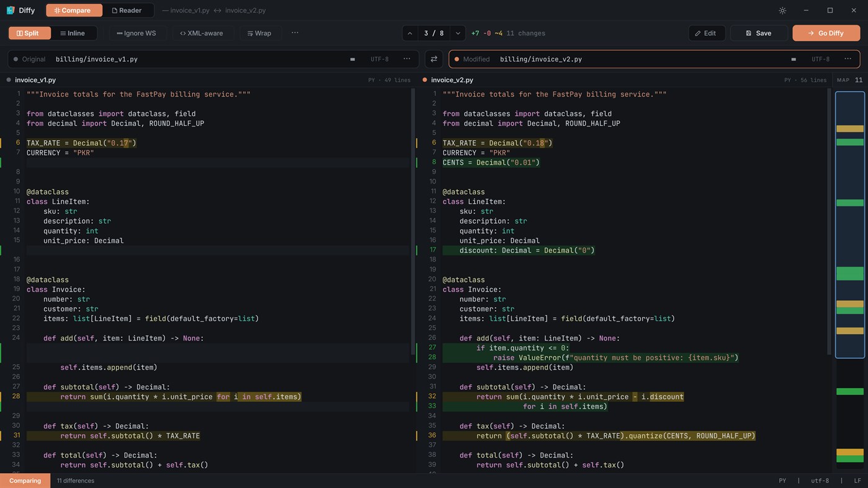Select the invoice_v2.py pane header
868x488 pixels.
(624, 79)
